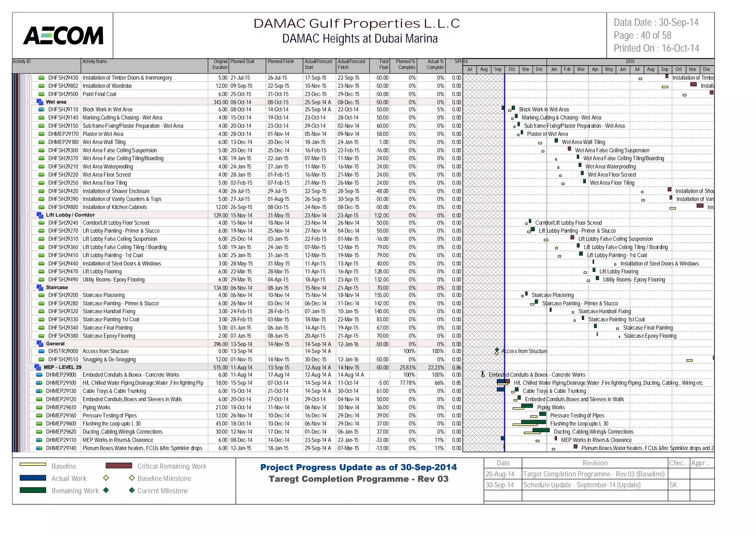Click the Lift Lobby / Corridor group icon
Screen dimensions: 756x535
(40, 215)
